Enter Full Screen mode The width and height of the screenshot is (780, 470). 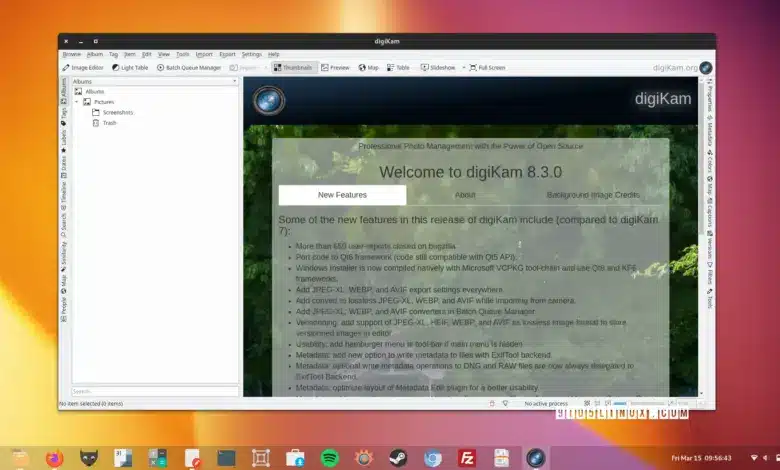click(x=487, y=68)
